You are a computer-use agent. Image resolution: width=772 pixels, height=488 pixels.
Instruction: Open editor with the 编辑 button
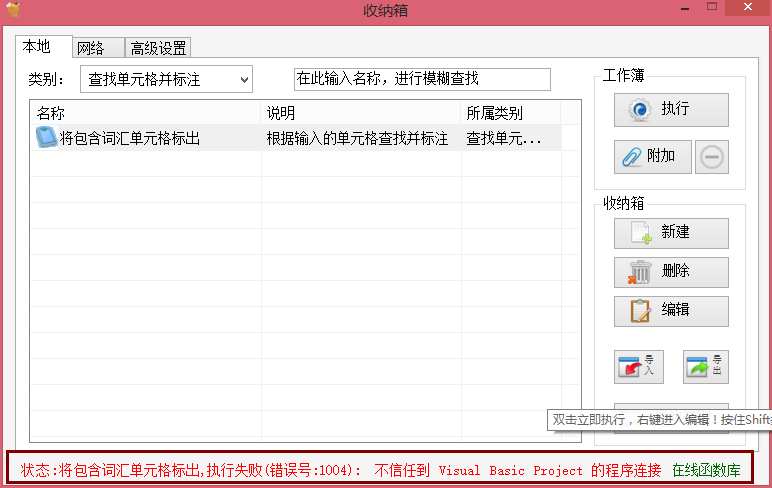coord(671,310)
